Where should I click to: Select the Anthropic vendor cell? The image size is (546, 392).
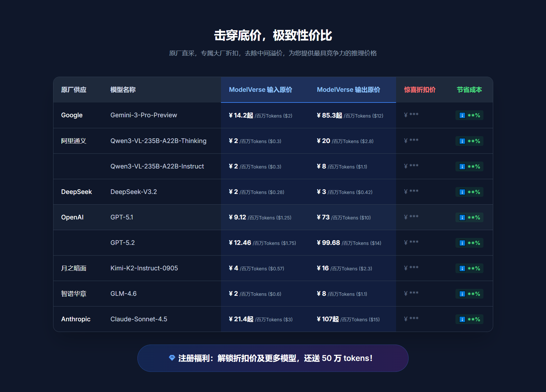[x=76, y=319]
